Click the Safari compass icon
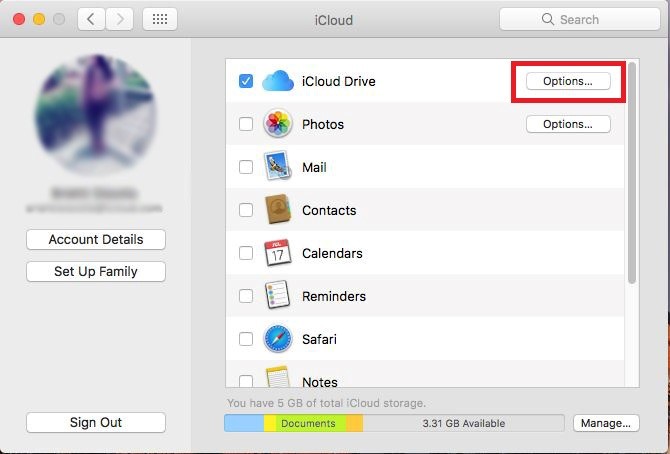The image size is (670, 454). pos(278,339)
